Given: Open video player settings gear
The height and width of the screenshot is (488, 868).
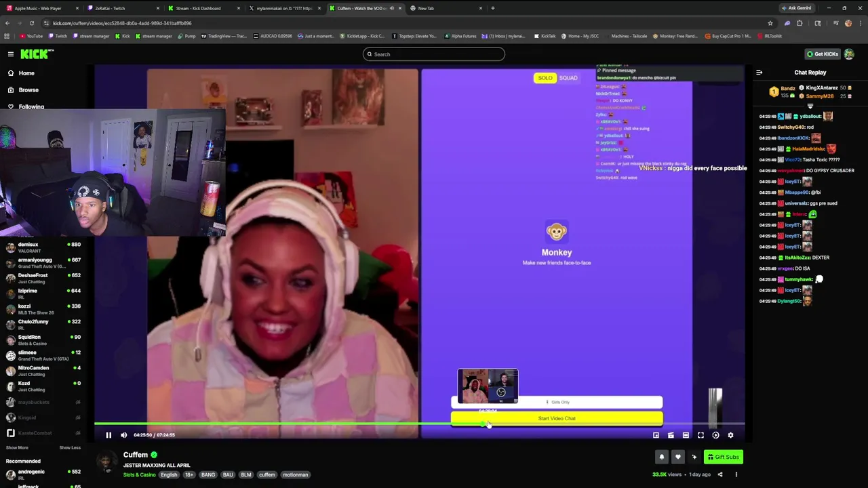Looking at the screenshot, I should pyautogui.click(x=730, y=435).
